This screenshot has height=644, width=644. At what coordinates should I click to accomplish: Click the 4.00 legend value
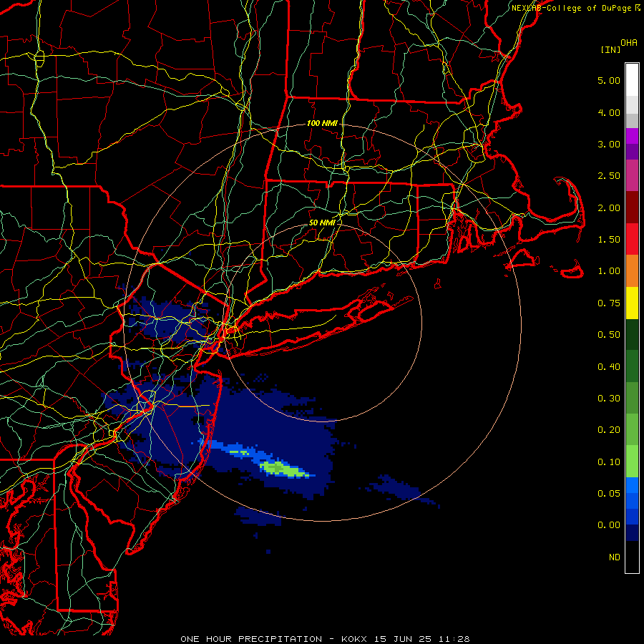pos(609,112)
